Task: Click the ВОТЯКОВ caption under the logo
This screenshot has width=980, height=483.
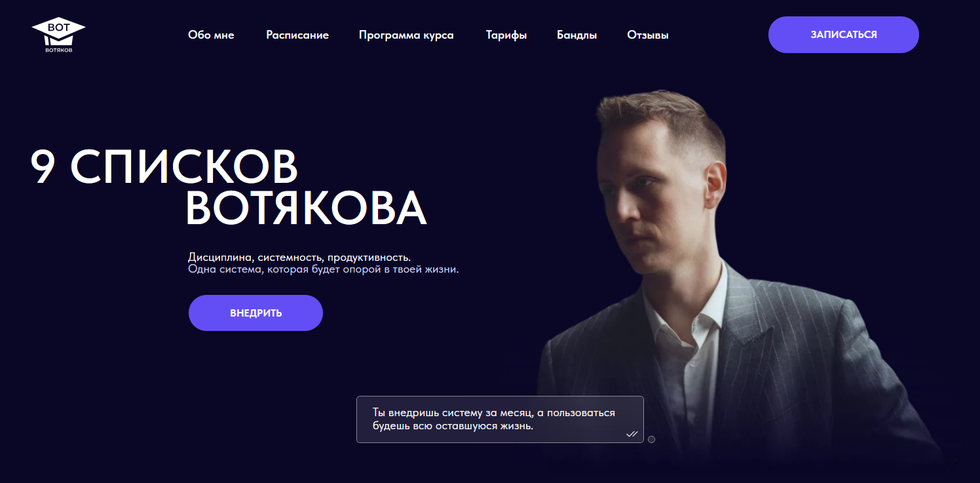Action: click(58, 50)
